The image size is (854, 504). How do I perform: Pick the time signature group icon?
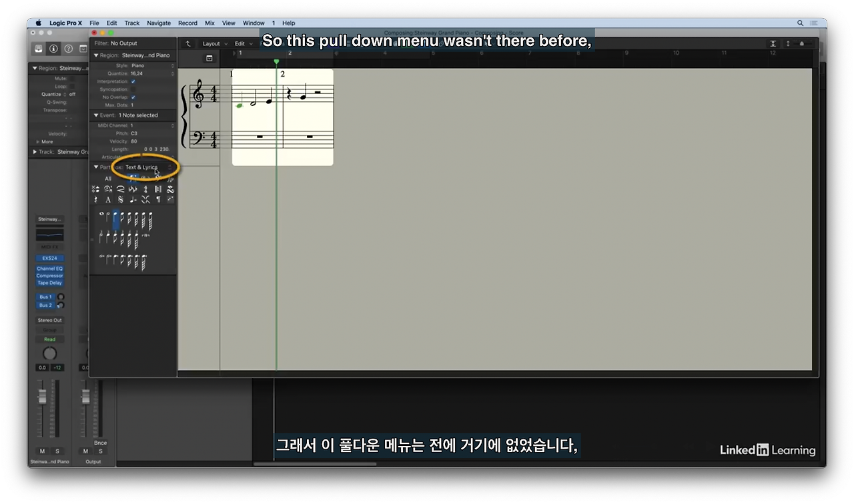point(145,189)
